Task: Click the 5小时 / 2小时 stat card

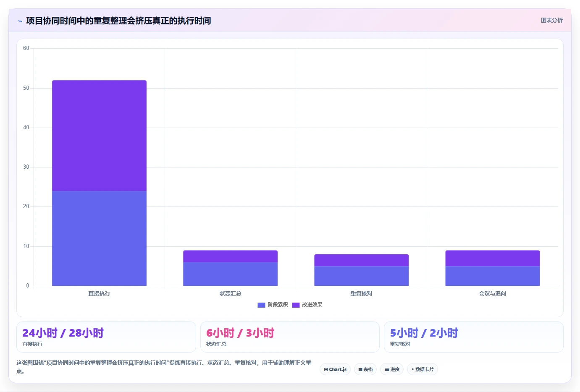Action: [473, 337]
